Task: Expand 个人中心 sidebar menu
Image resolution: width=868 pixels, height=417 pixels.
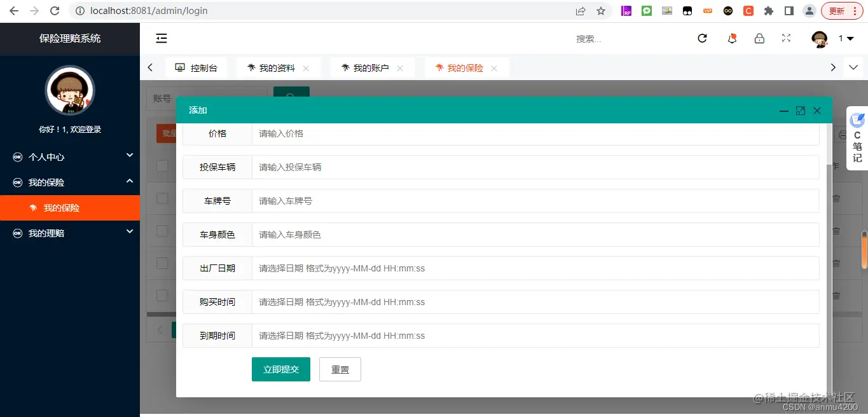Action: (70, 156)
